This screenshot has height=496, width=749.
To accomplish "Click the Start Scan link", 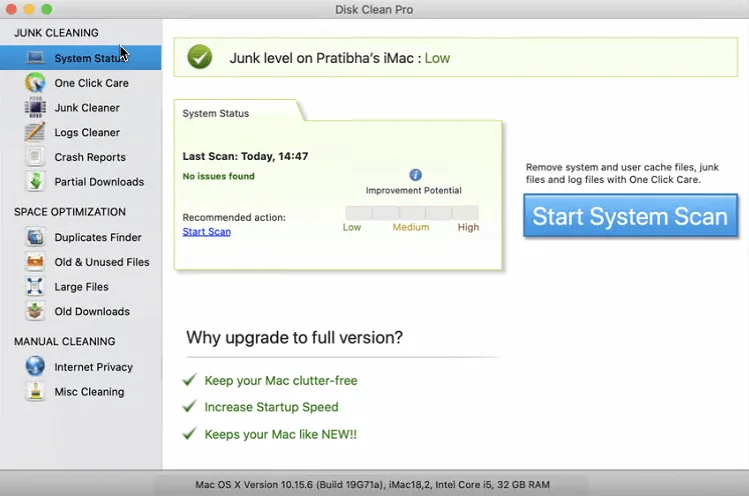I will [206, 232].
